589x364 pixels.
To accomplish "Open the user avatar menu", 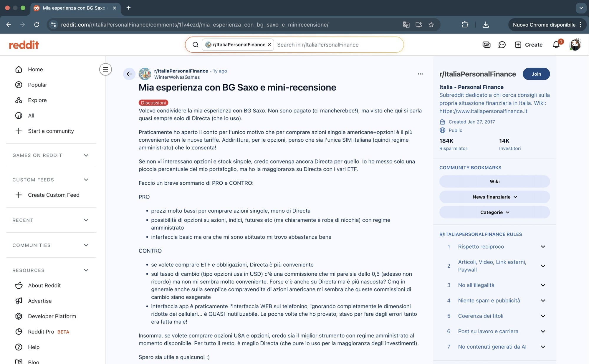I will pyautogui.click(x=575, y=45).
